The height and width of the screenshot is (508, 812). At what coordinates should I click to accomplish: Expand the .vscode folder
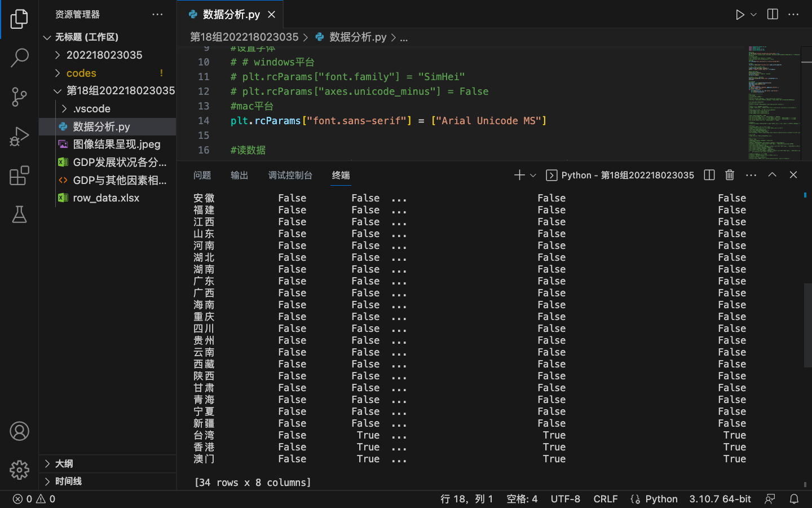[x=65, y=108]
